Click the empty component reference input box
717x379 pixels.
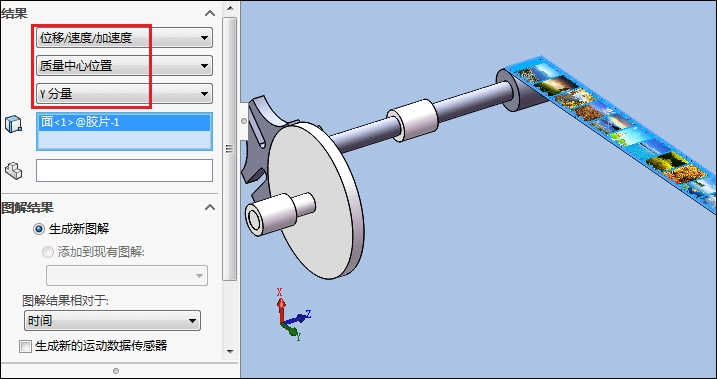124,171
